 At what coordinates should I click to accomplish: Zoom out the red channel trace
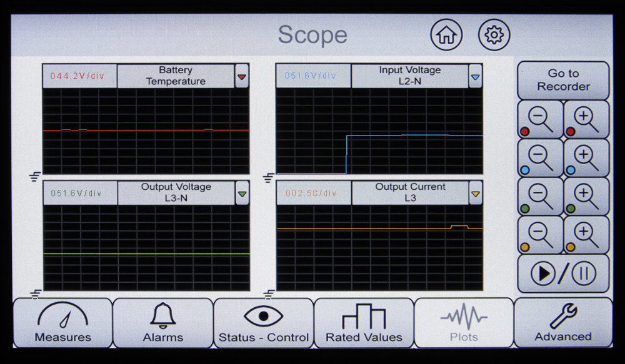540,119
